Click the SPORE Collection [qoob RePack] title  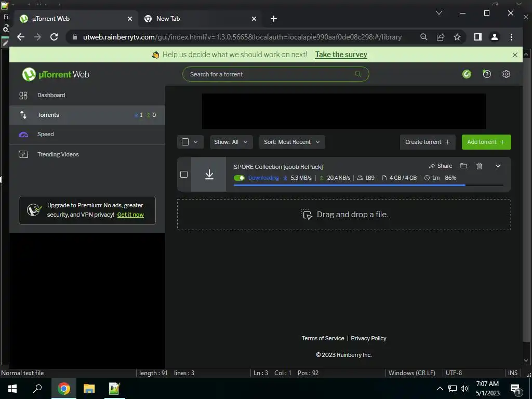278,167
